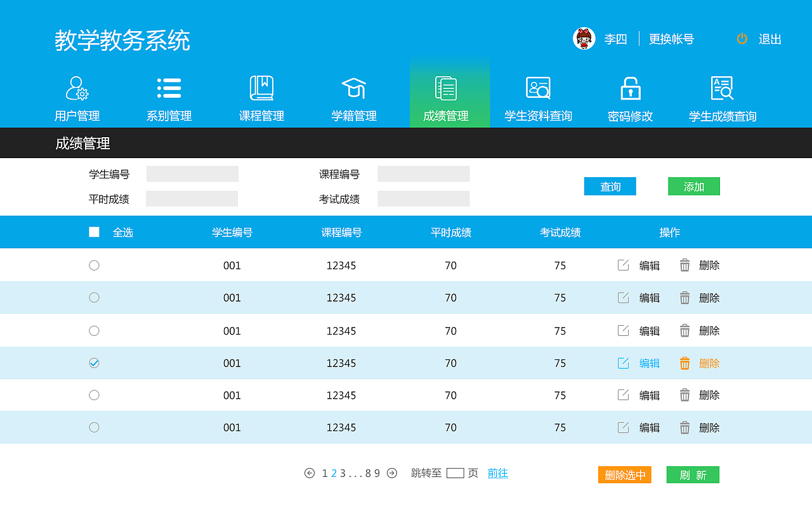This screenshot has height=508, width=812.
Task: Go back using the left pagination arrow
Action: [x=309, y=473]
